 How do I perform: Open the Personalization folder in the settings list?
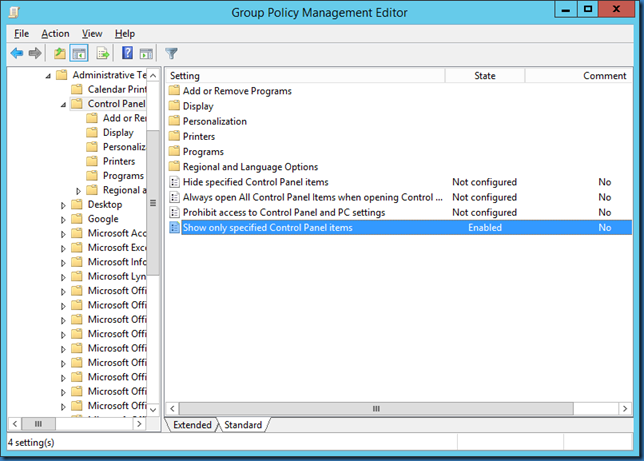[x=214, y=121]
